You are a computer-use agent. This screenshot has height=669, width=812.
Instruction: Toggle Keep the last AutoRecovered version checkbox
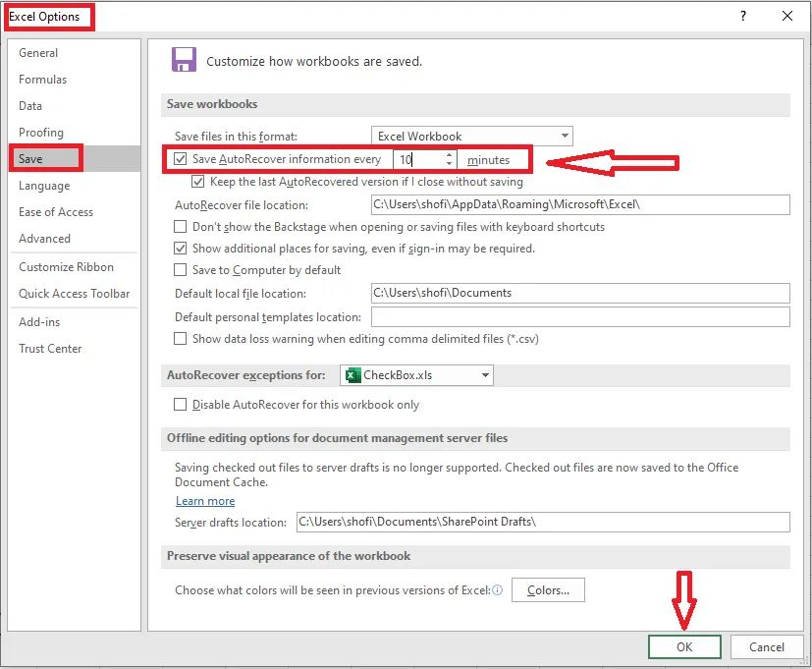(x=197, y=182)
